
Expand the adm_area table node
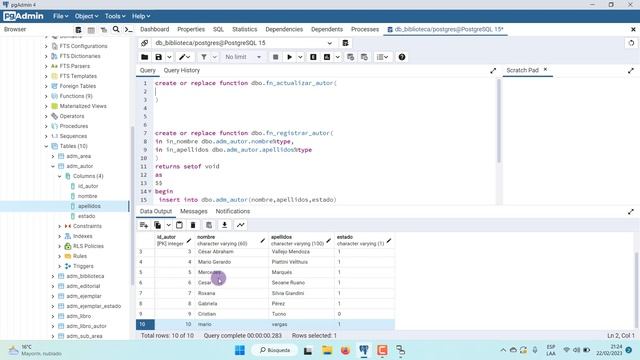click(x=53, y=156)
